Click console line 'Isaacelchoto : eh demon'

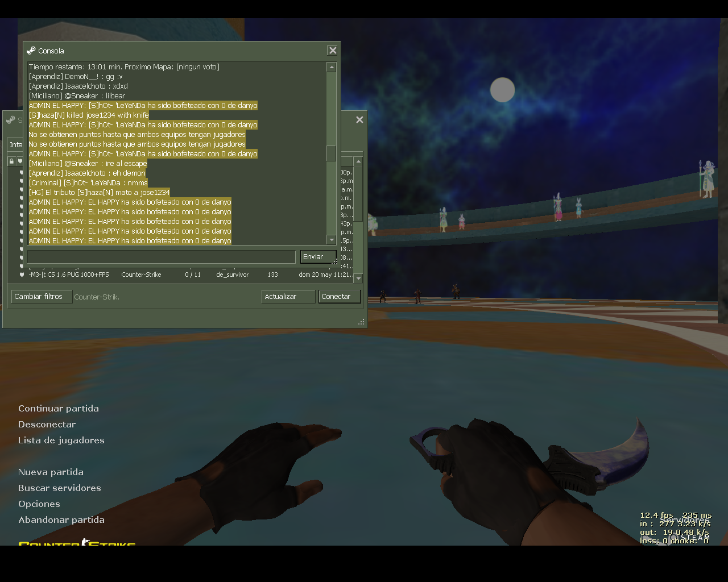pos(87,173)
